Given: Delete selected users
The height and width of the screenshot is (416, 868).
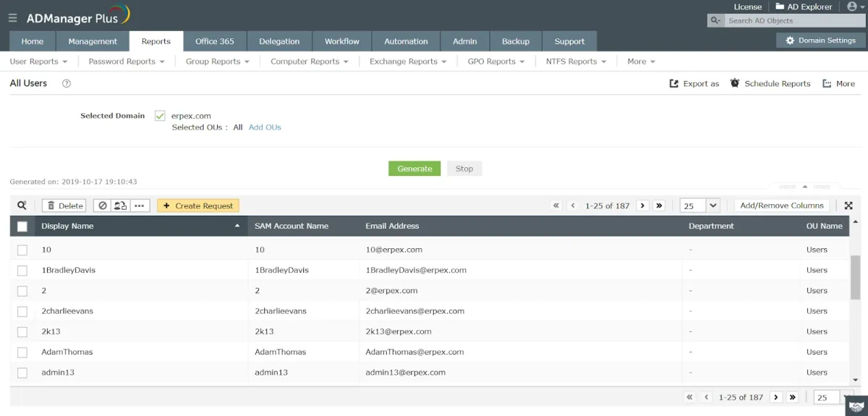Looking at the screenshot, I should [64, 205].
